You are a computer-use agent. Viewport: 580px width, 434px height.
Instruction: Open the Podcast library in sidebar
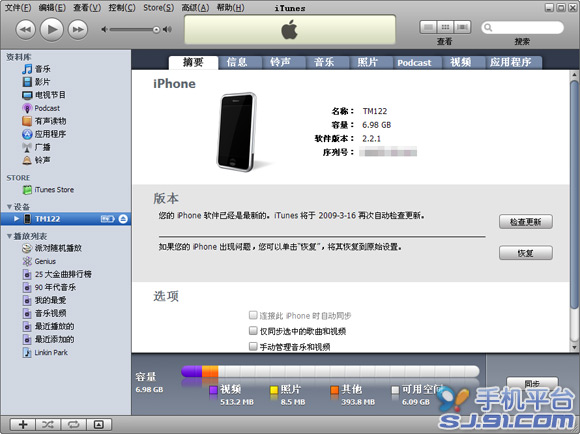[x=41, y=108]
